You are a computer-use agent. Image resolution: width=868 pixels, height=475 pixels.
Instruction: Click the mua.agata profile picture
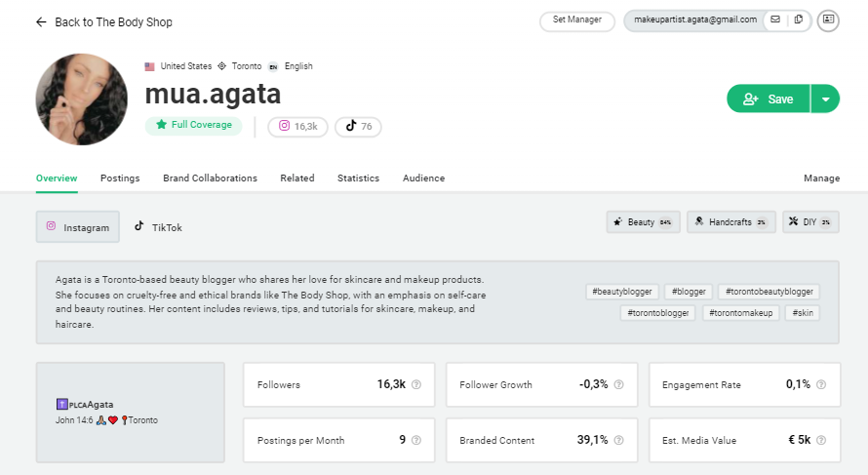[x=82, y=99]
